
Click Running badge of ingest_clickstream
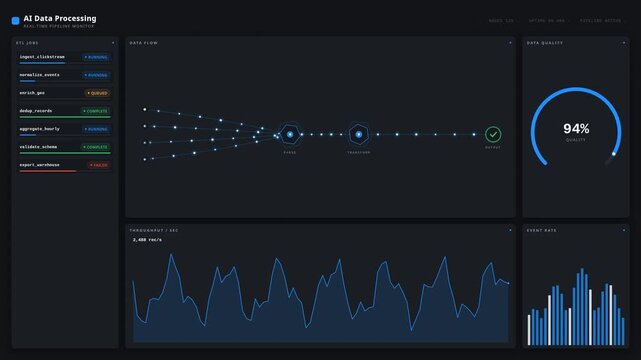pyautogui.click(x=96, y=57)
